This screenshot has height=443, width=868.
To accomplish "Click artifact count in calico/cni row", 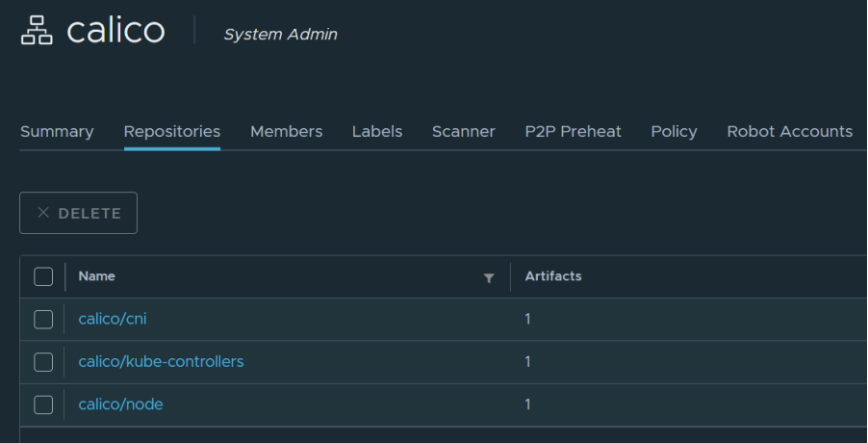I will [x=527, y=319].
